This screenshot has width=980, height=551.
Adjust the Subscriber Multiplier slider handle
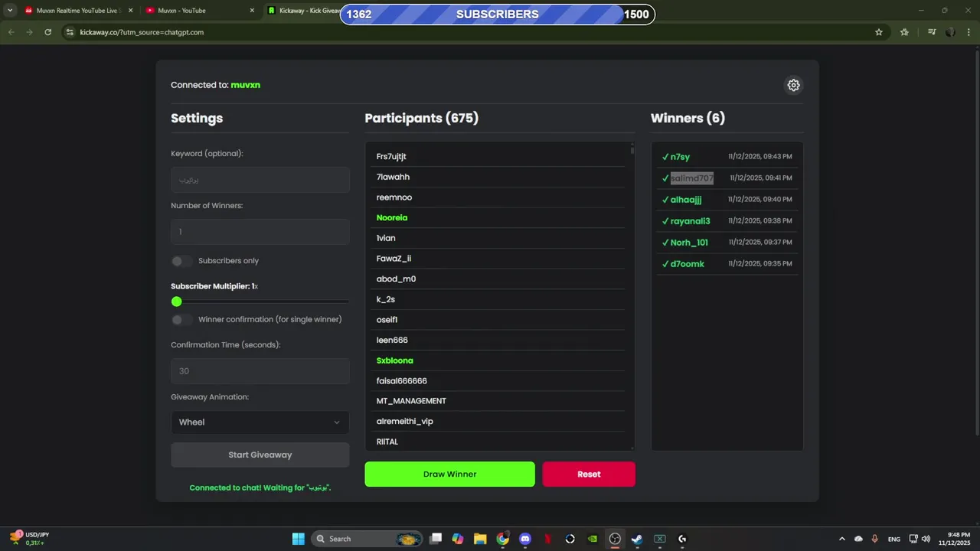pos(177,302)
